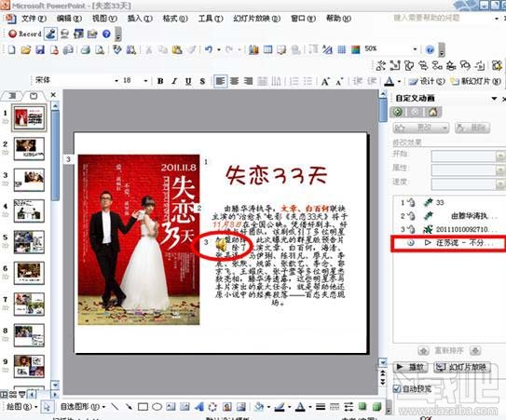Viewport: 506px width, 420px height.
Task: Select the Line drawing tool
Action: 115,406
